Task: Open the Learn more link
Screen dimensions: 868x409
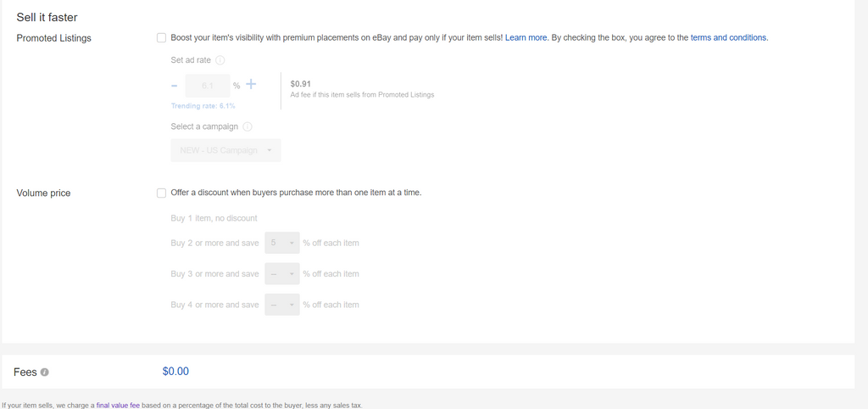Action: point(526,37)
